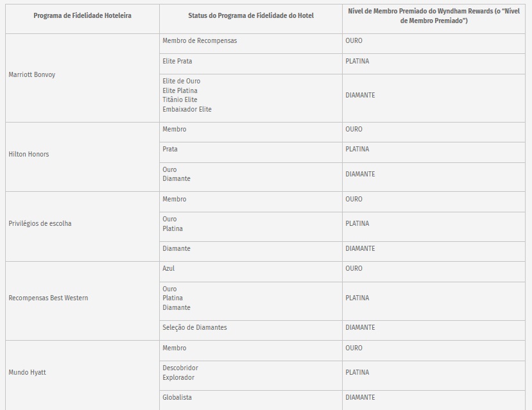Click the Prata status under Hilton Honors
Screen dimensions: 532x410
170,149
